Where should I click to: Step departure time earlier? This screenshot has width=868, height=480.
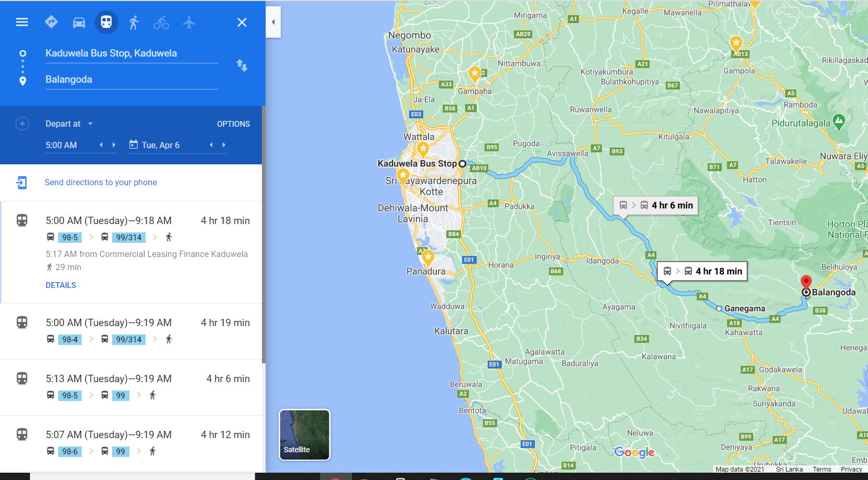[x=101, y=145]
